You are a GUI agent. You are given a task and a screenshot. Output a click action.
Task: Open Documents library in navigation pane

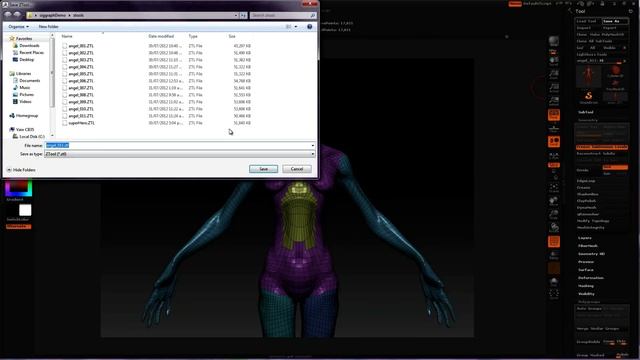(29, 80)
